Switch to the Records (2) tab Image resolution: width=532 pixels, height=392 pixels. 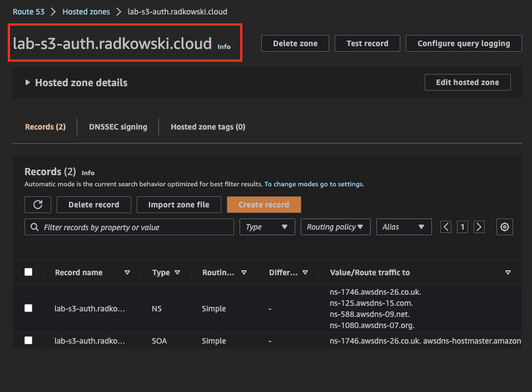(45, 127)
